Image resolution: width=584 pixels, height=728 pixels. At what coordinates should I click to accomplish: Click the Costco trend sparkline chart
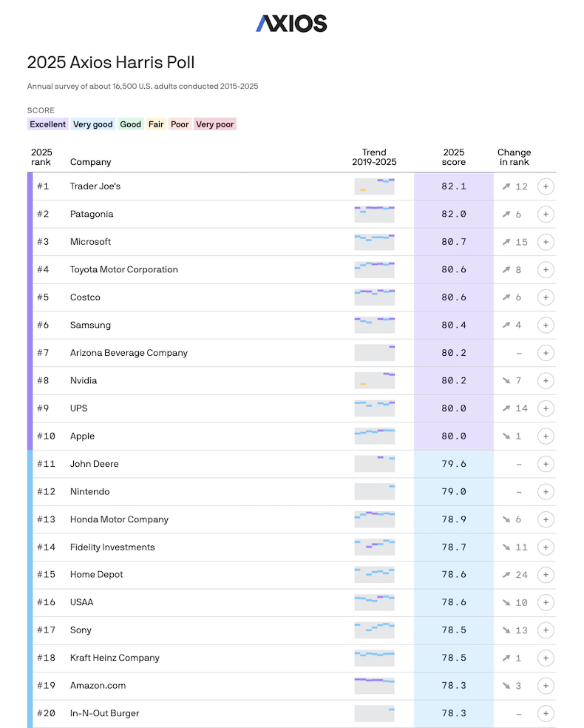pos(374,297)
